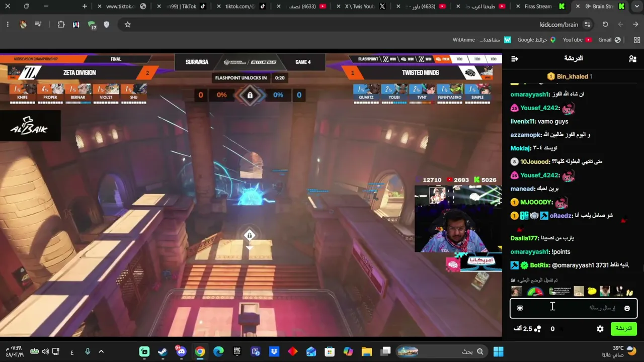Select the first face emote in quick row
Viewport: 644px width, 362px height.
(x=516, y=292)
